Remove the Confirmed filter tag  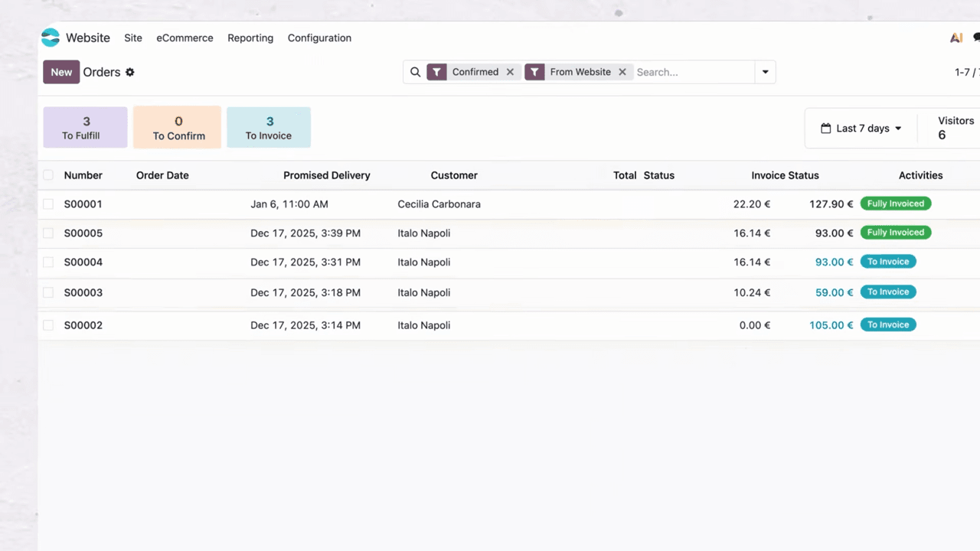coord(510,72)
